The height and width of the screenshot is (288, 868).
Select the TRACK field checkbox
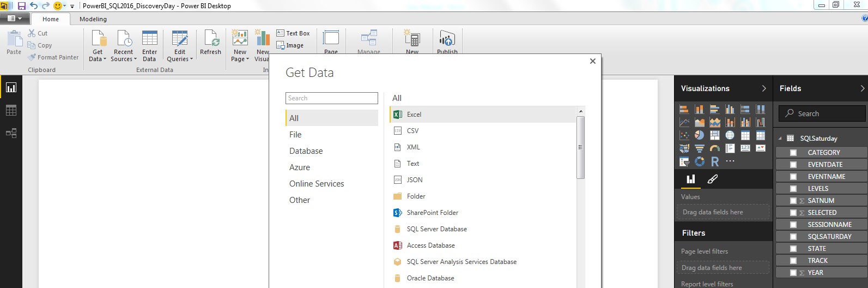793,261
